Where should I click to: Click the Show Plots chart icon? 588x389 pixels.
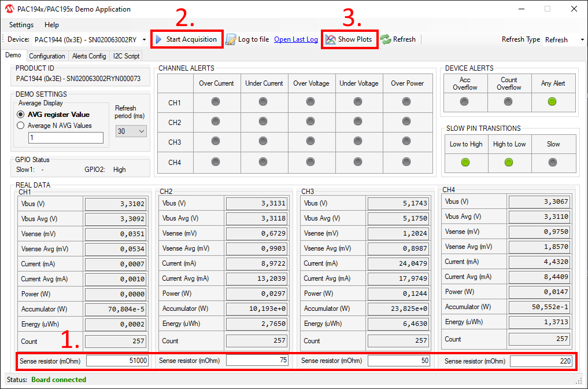pyautogui.click(x=330, y=39)
